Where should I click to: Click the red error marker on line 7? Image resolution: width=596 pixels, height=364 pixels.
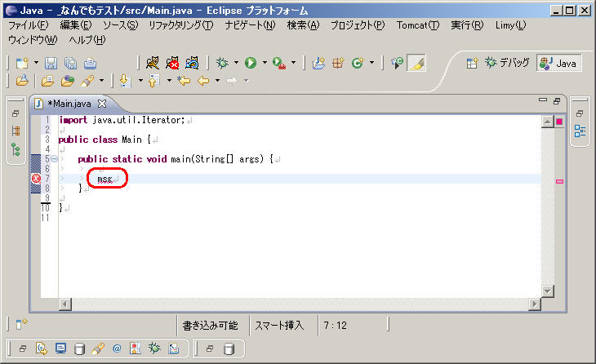(x=36, y=179)
